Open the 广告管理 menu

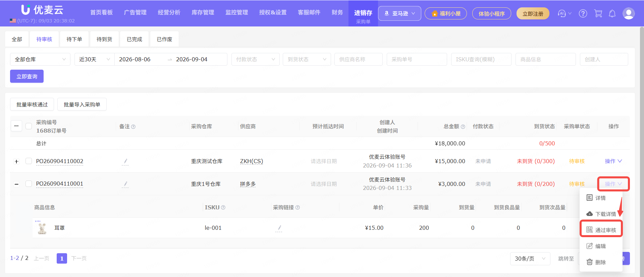(135, 12)
